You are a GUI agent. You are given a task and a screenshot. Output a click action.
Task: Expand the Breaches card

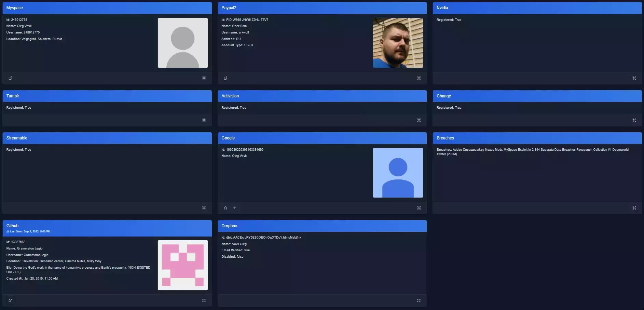click(634, 208)
